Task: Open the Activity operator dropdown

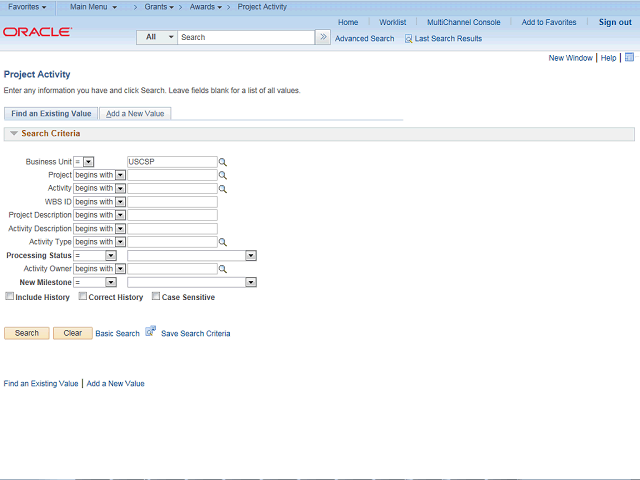Action: [x=99, y=189]
